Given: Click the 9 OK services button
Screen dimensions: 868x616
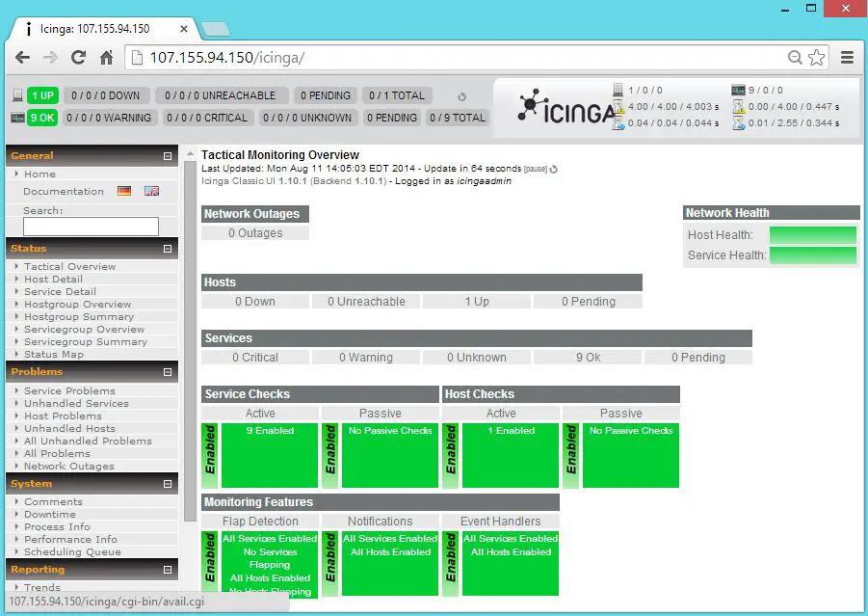Looking at the screenshot, I should click(42, 118).
